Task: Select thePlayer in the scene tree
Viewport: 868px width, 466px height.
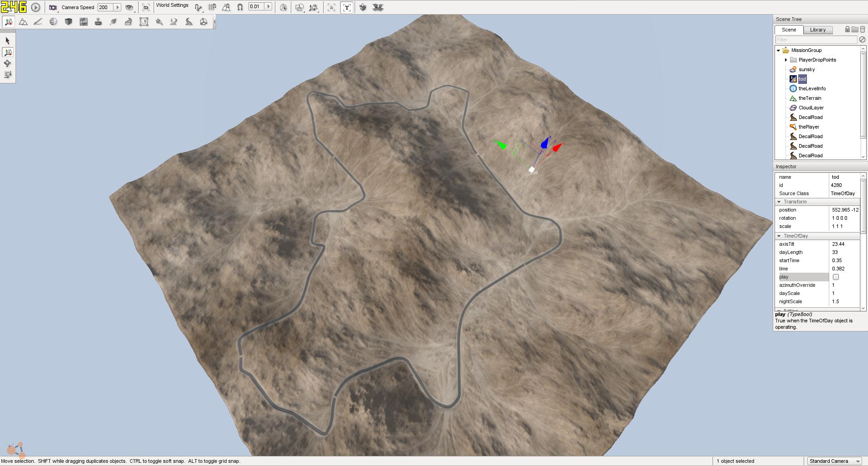Action: click(x=809, y=127)
